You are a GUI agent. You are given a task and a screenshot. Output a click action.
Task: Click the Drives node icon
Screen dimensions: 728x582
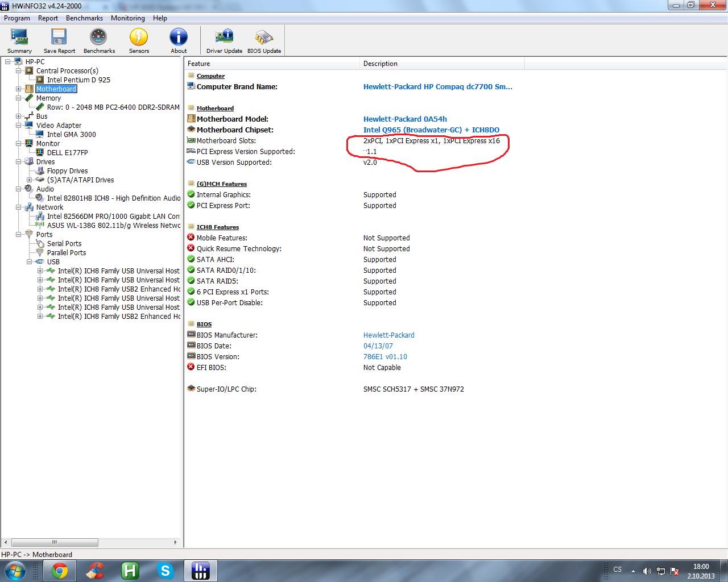29,161
